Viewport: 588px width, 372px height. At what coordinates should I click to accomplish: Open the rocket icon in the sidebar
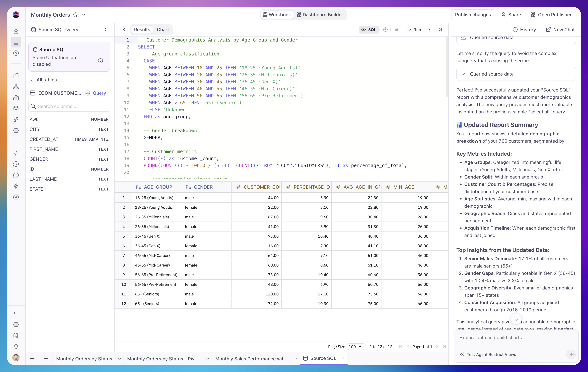pyautogui.click(x=16, y=120)
